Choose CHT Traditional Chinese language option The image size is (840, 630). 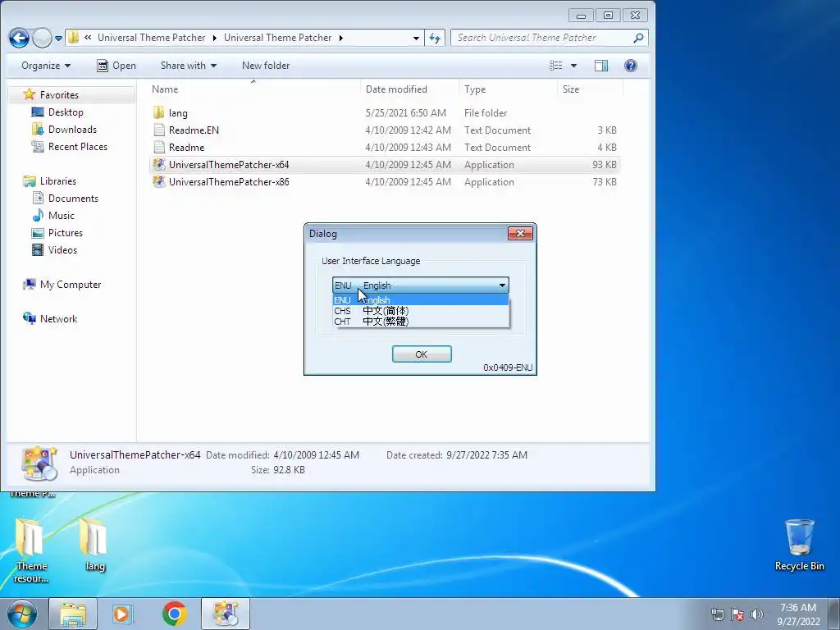421,322
